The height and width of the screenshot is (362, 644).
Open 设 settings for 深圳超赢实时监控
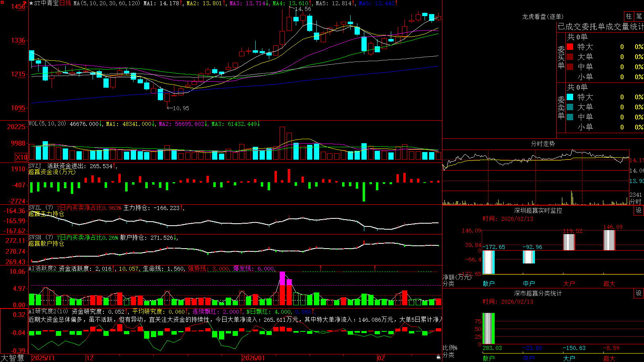(x=639, y=210)
